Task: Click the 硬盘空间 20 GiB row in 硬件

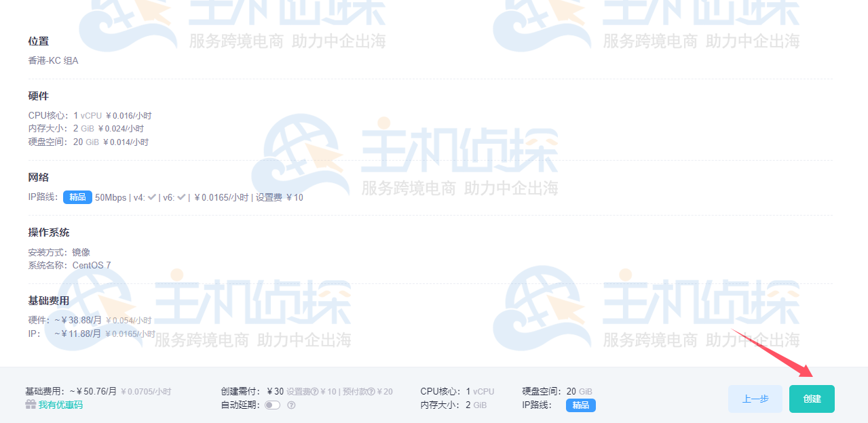Action: [88, 142]
